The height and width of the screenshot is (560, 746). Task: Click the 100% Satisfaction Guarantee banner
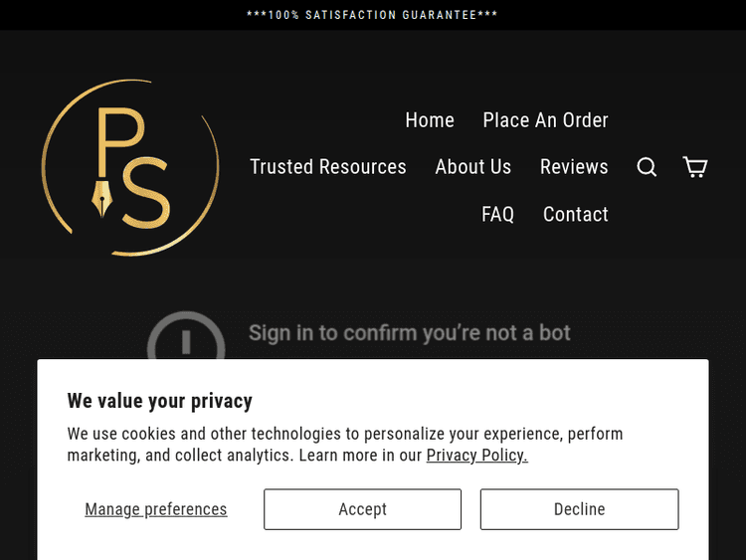click(x=372, y=15)
